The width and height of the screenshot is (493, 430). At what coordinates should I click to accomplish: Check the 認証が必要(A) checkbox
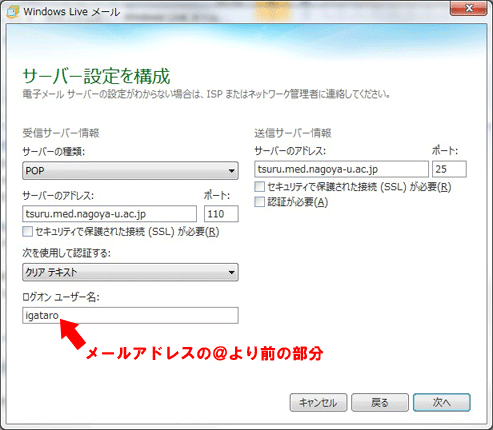pyautogui.click(x=259, y=202)
